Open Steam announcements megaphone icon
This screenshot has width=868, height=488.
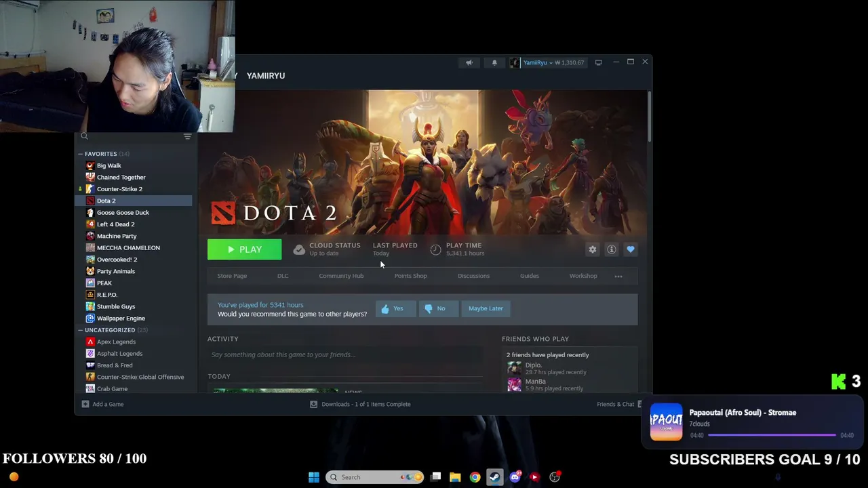pos(469,62)
